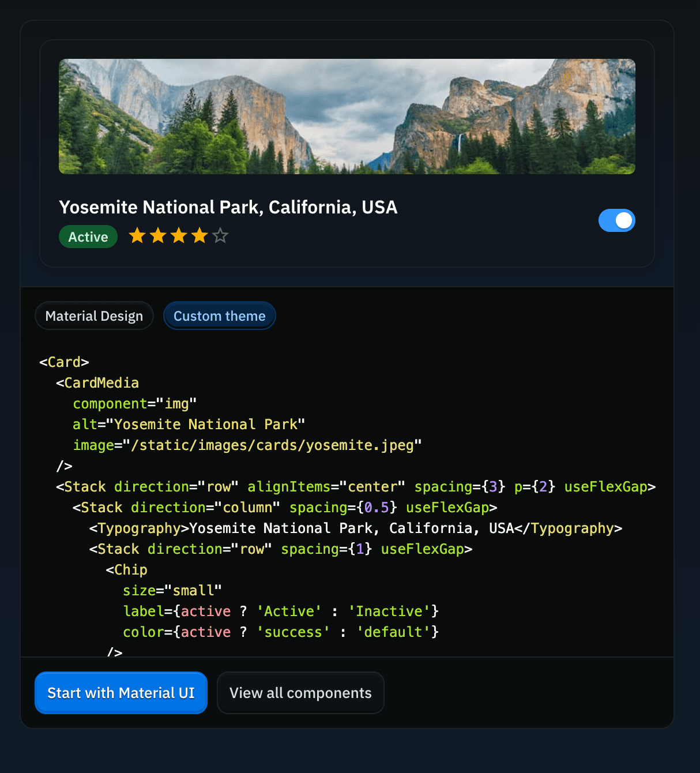Image resolution: width=700 pixels, height=773 pixels.
Task: Click the Yosemite National Park, California, USA title
Action: 228,207
